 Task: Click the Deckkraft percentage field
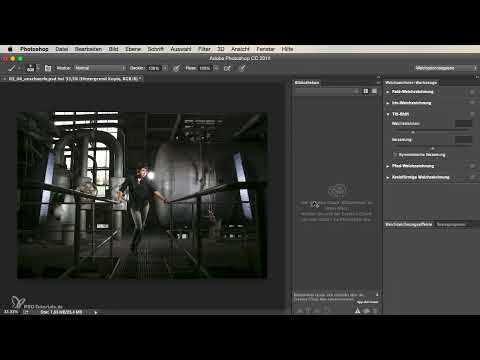click(x=154, y=68)
